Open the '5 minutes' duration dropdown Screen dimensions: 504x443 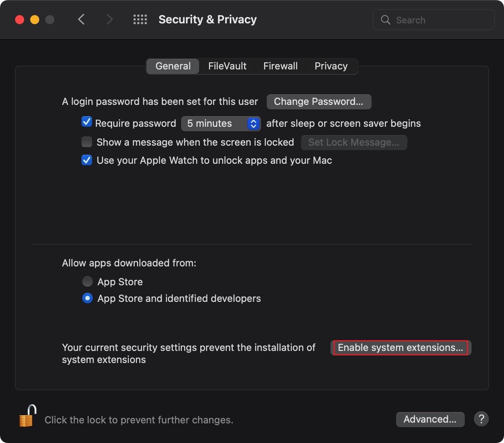click(x=221, y=123)
